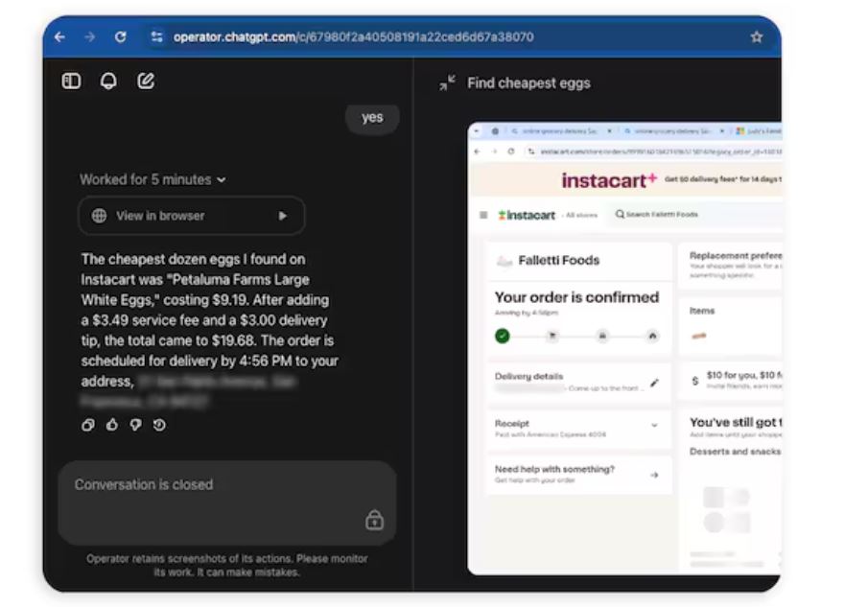This screenshot has width=868, height=607.
Task: Play the View in browser replay
Action: pos(282,216)
